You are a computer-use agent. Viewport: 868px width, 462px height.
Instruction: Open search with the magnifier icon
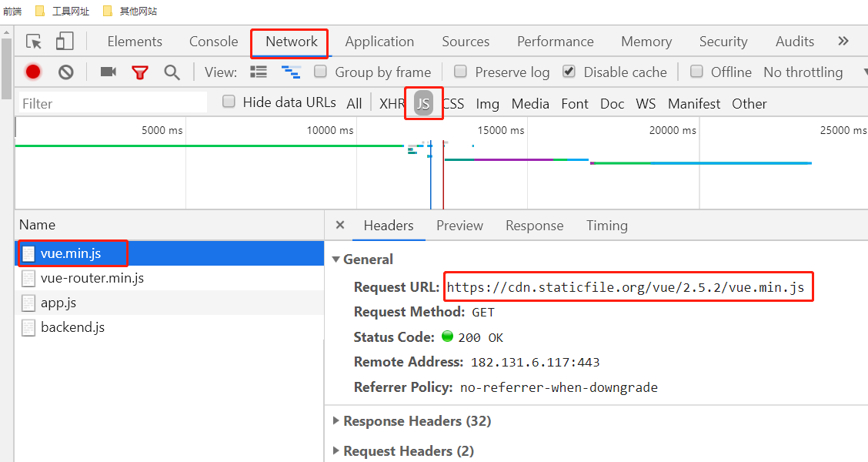pyautogui.click(x=172, y=72)
